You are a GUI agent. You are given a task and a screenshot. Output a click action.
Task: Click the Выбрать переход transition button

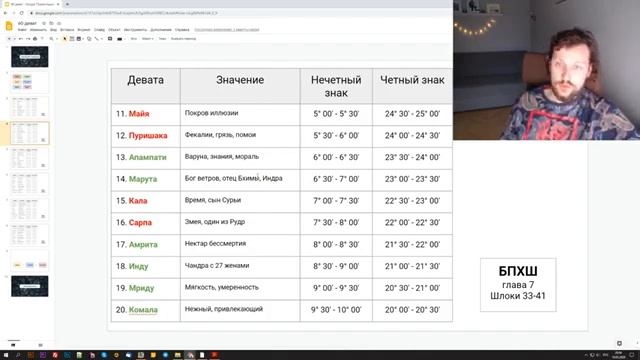(183, 39)
